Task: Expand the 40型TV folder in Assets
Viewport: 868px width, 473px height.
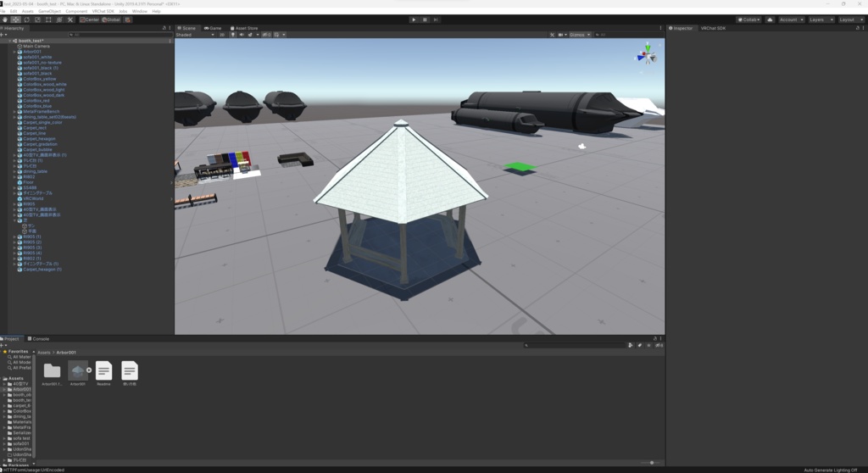Action: click(4, 384)
